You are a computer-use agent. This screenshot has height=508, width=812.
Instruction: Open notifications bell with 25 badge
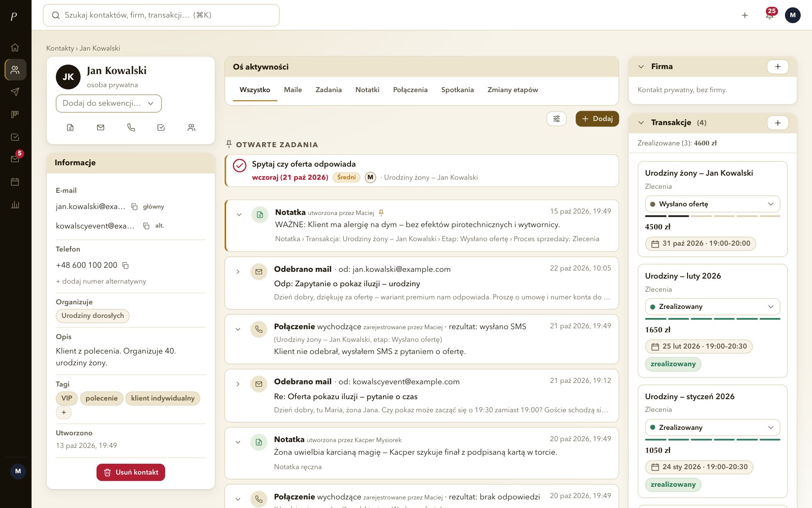pyautogui.click(x=770, y=15)
